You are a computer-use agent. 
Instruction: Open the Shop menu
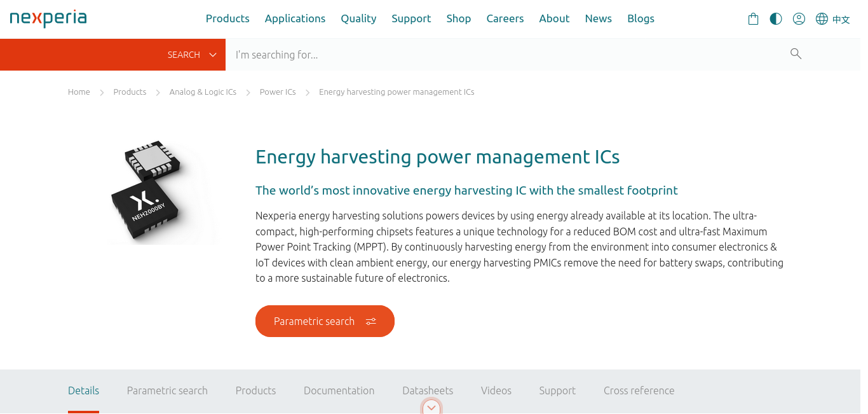tap(459, 18)
